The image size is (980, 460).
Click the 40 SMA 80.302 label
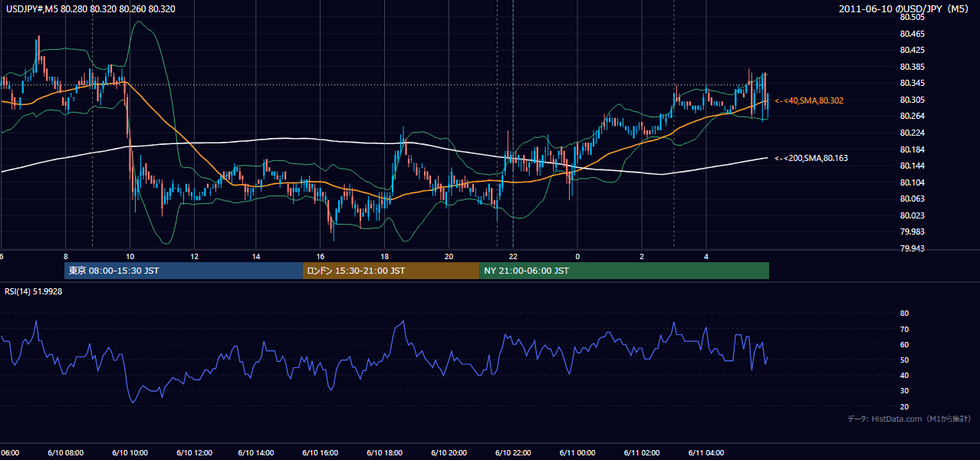tap(810, 100)
